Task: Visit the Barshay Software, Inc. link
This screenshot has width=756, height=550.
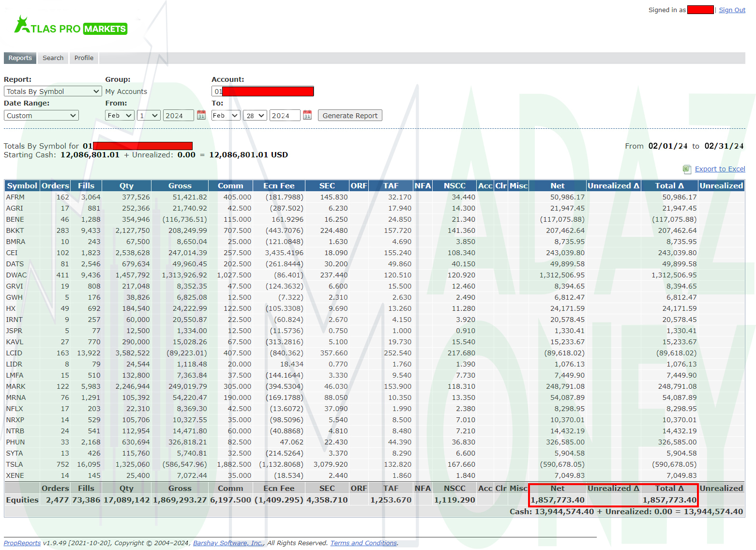Action: (x=227, y=543)
